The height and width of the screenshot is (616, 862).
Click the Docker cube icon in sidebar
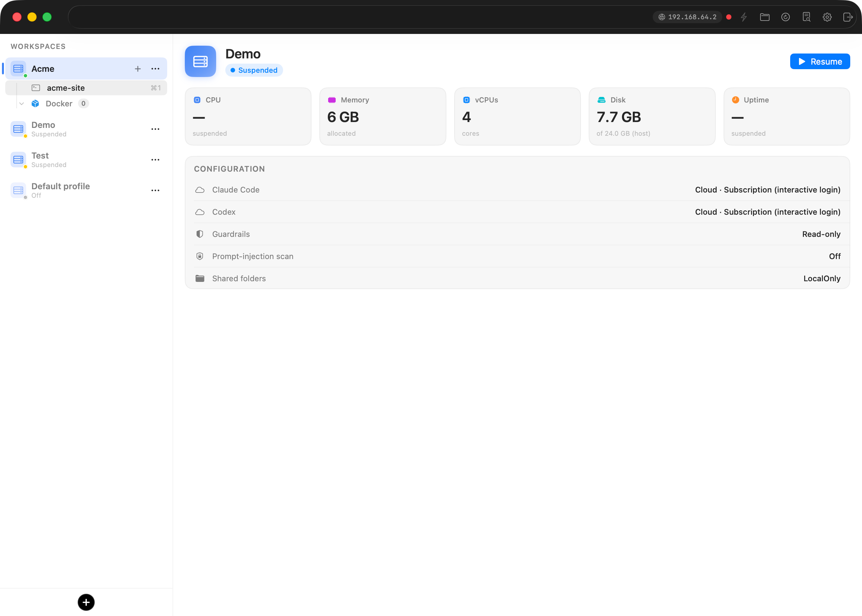tap(35, 103)
